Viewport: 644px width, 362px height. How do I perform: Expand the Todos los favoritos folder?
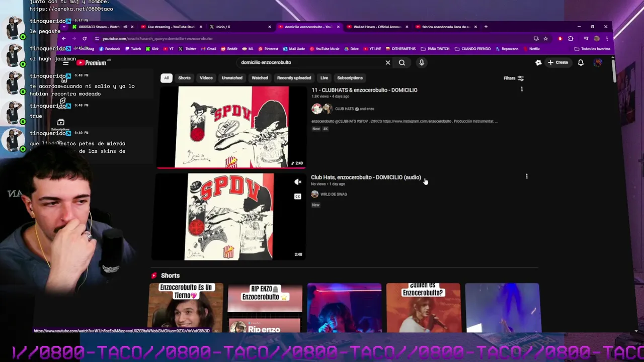tap(593, 49)
